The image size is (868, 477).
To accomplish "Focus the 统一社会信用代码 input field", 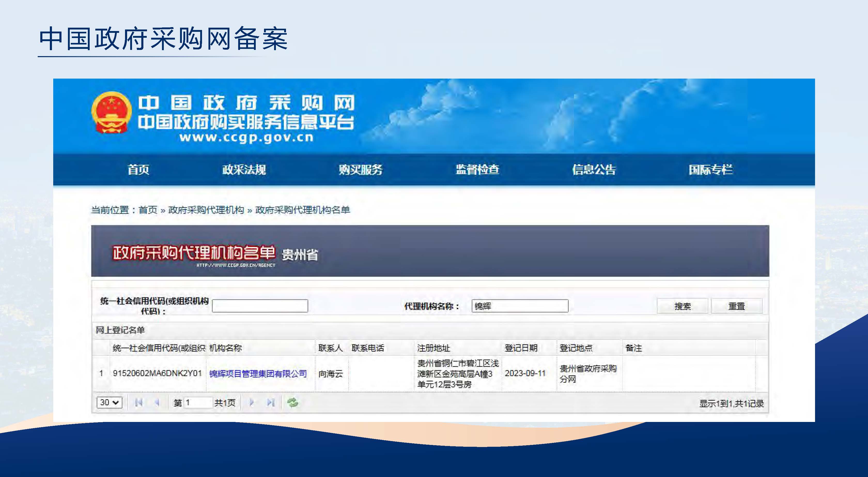I will [260, 306].
